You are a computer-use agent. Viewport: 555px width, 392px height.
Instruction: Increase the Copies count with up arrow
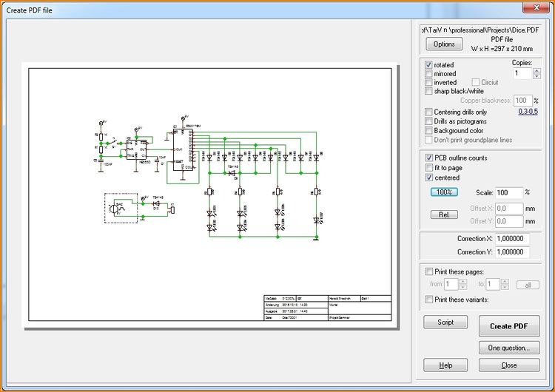536,70
